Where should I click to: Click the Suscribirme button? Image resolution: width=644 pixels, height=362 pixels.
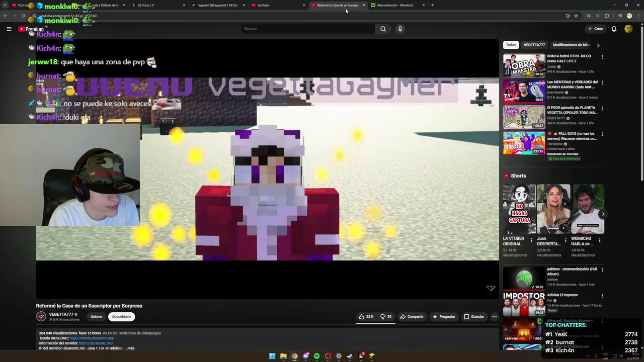pos(122,317)
